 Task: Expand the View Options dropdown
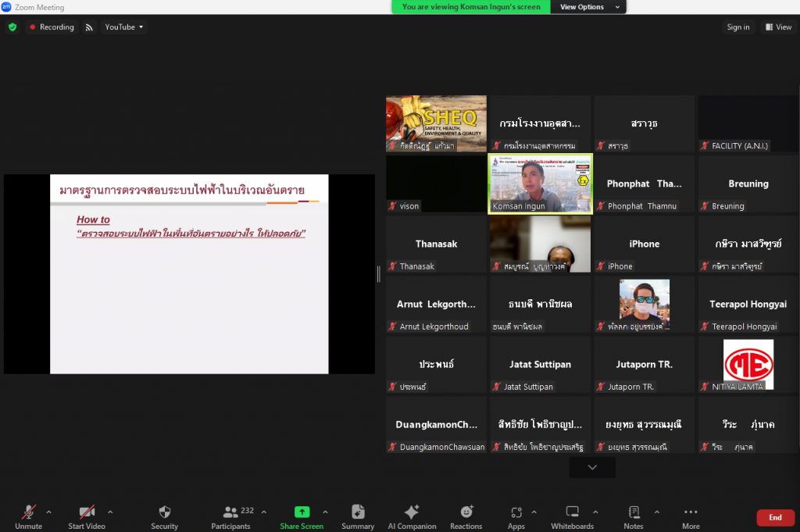click(589, 7)
